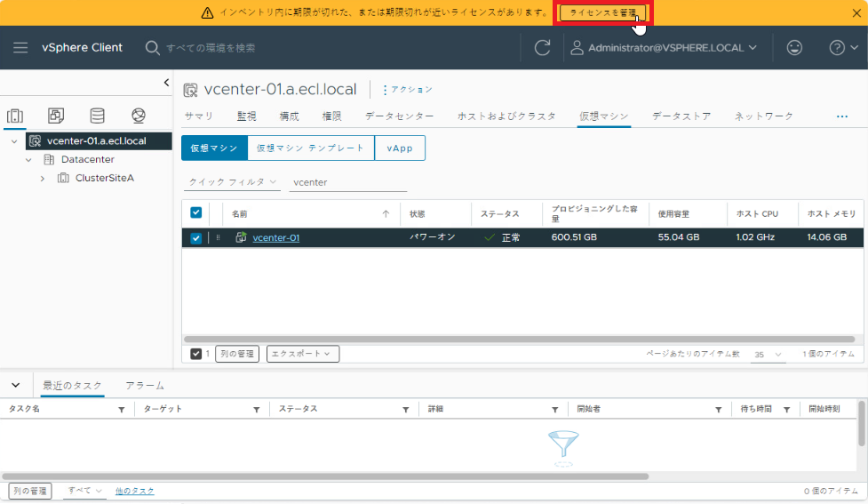This screenshot has width=868, height=504.
Task: Collapse the Datacenter tree node
Action: (28, 160)
